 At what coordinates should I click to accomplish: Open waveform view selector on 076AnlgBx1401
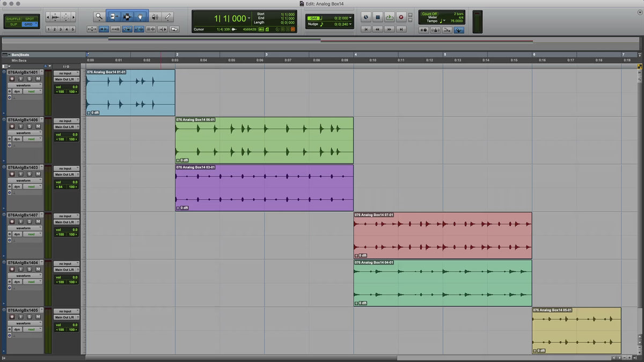pyautogui.click(x=25, y=85)
